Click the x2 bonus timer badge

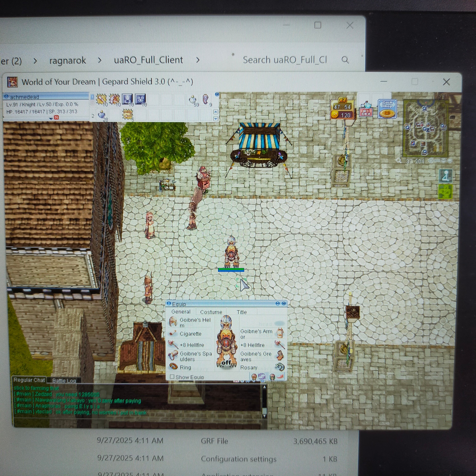[x=342, y=108]
